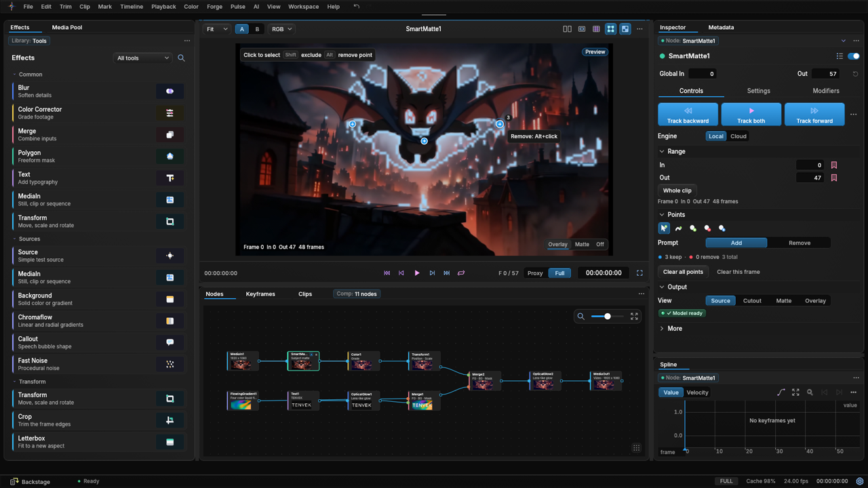This screenshot has width=868, height=488.
Task: Click the fullscreen icon beside timecode
Action: 639,273
